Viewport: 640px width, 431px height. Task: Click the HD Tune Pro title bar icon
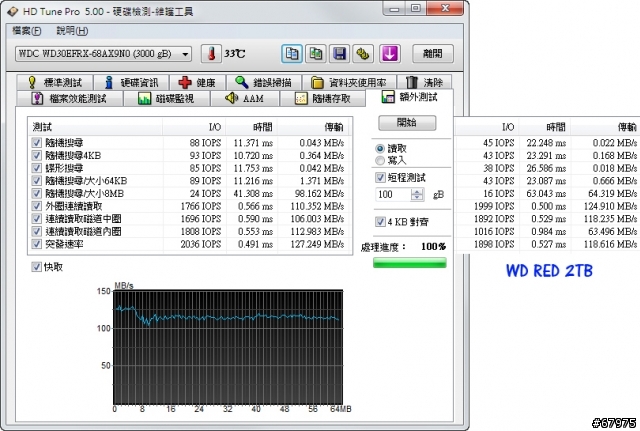13,11
